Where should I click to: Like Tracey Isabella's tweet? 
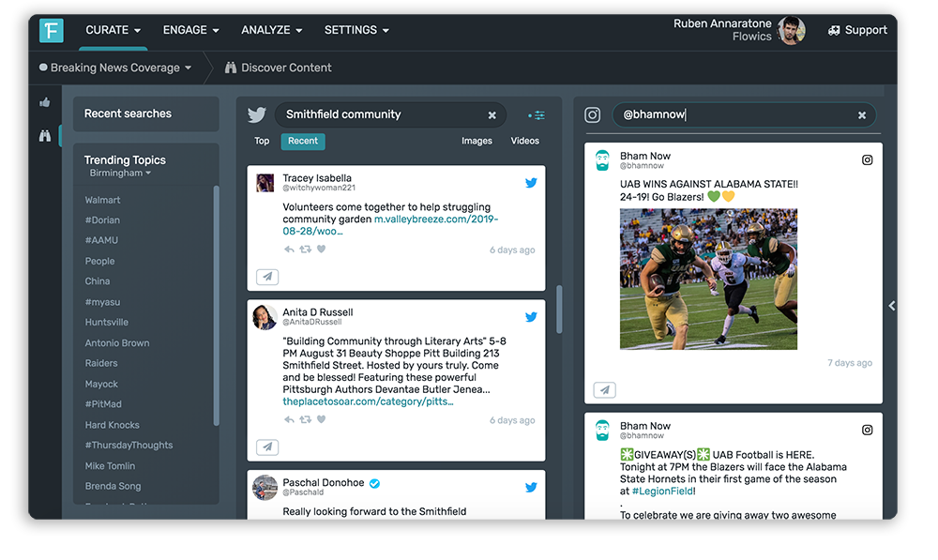click(x=321, y=250)
